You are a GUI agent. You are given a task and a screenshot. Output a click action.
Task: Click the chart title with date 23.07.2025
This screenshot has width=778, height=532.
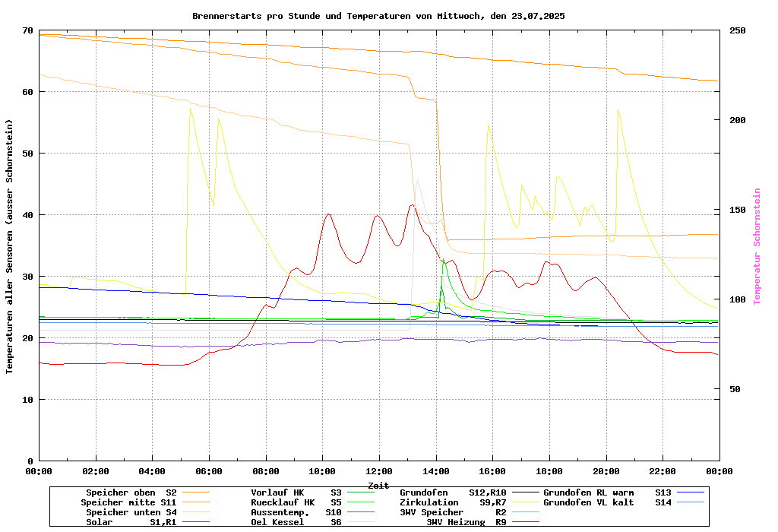click(x=378, y=16)
